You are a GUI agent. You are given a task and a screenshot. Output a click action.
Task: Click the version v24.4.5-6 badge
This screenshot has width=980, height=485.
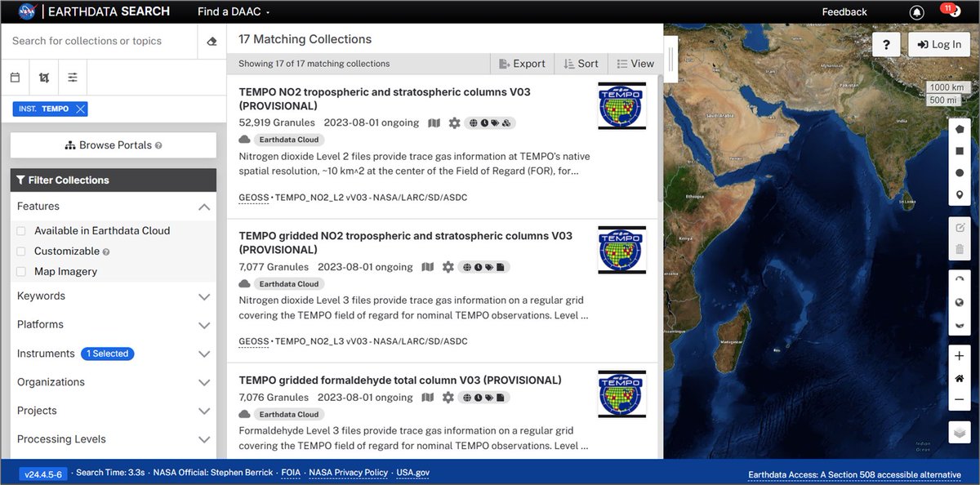pyautogui.click(x=43, y=473)
